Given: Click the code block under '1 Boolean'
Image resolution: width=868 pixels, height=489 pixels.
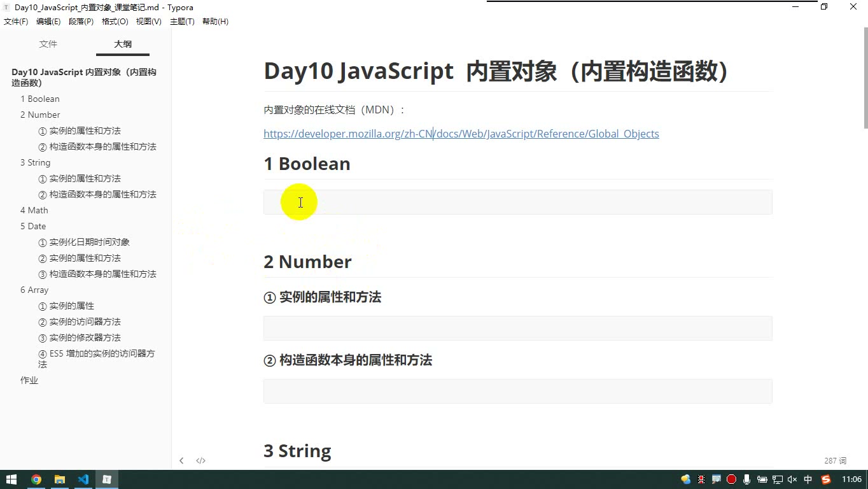Looking at the screenshot, I should [518, 202].
